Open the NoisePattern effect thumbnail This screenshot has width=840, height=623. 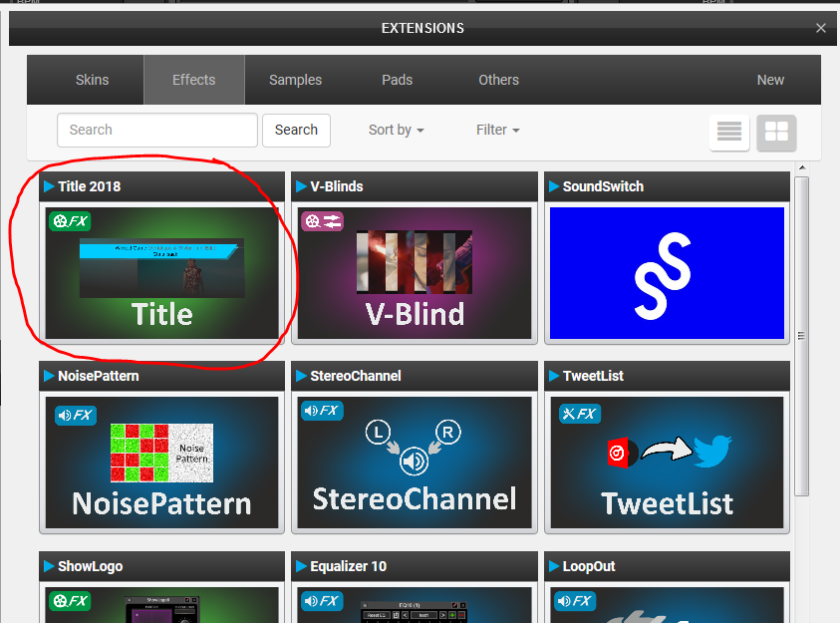point(161,463)
